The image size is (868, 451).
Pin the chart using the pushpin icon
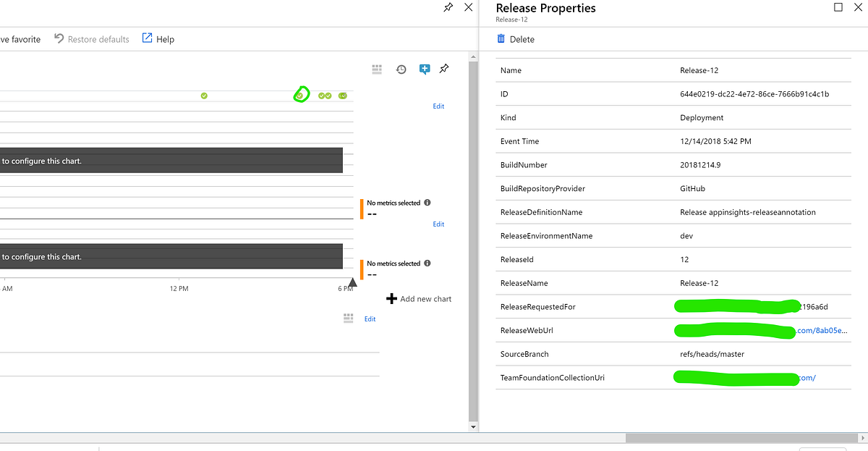pos(443,69)
